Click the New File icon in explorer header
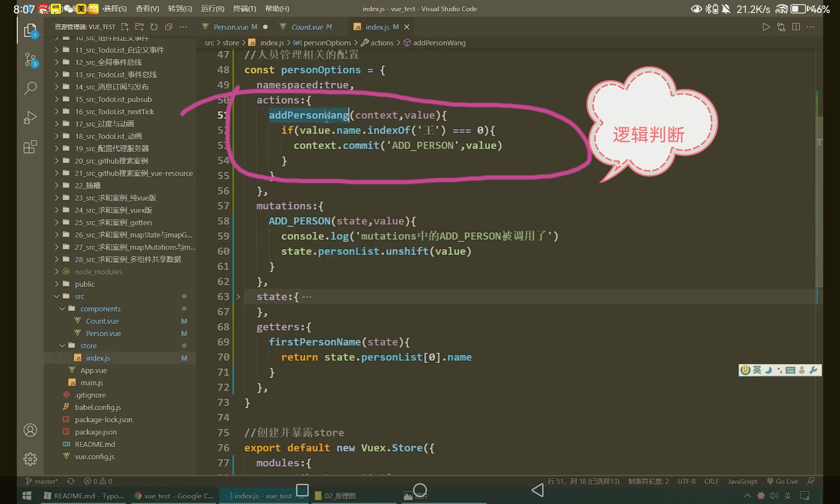840x504 pixels. [125, 27]
